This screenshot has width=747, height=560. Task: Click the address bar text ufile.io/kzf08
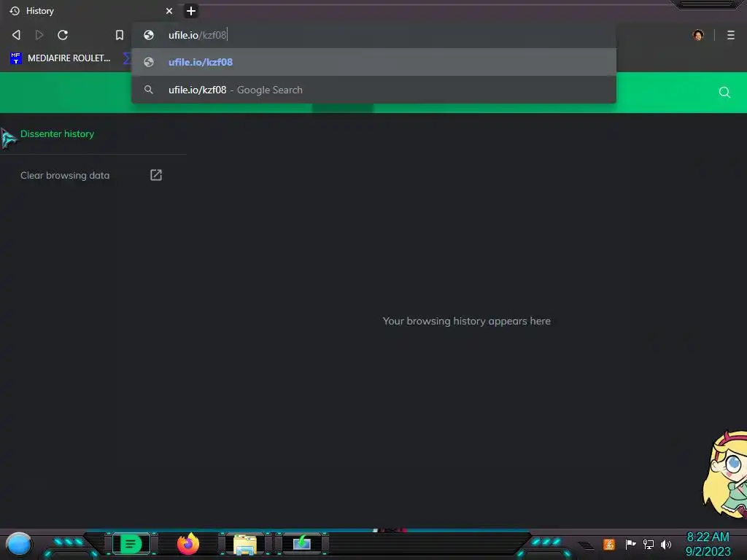coord(198,35)
